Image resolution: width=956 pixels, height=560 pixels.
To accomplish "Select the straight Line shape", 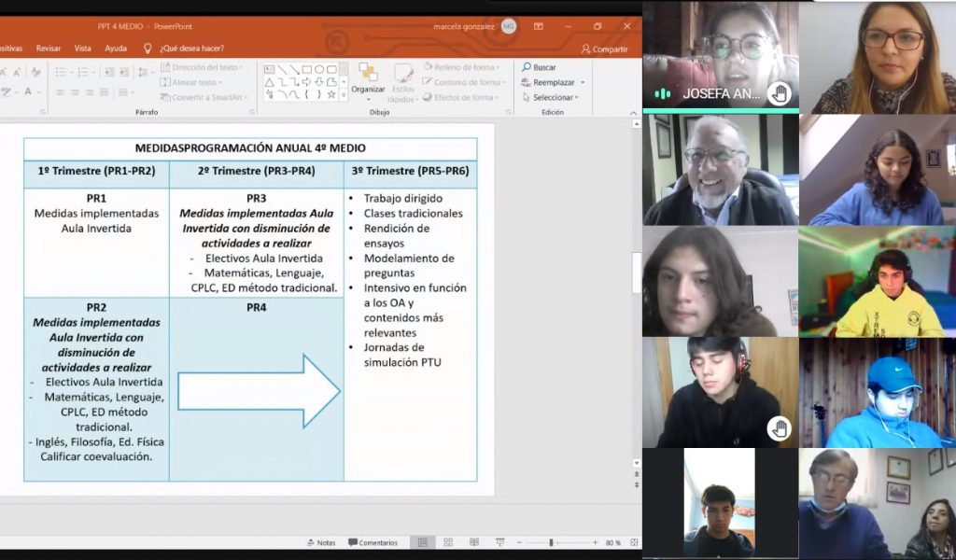I will (282, 69).
